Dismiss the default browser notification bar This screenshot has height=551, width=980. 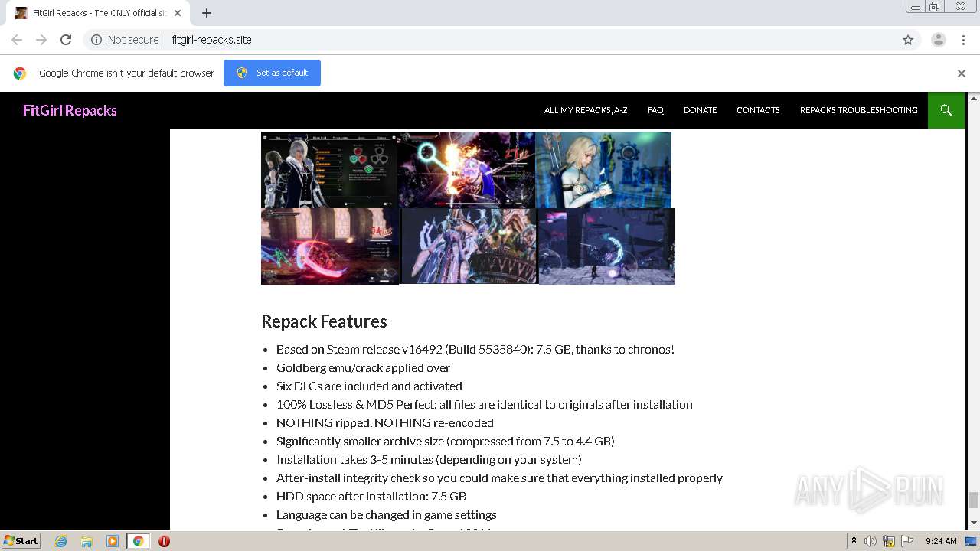962,73
